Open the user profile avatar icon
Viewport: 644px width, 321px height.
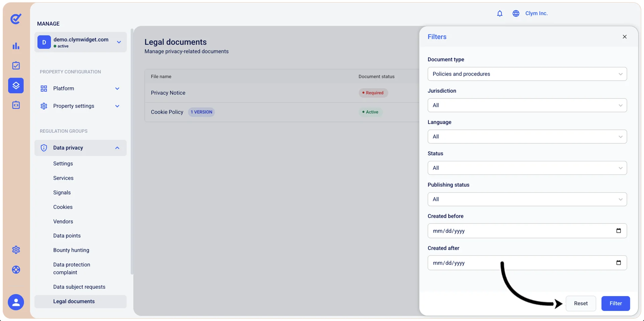tap(16, 302)
